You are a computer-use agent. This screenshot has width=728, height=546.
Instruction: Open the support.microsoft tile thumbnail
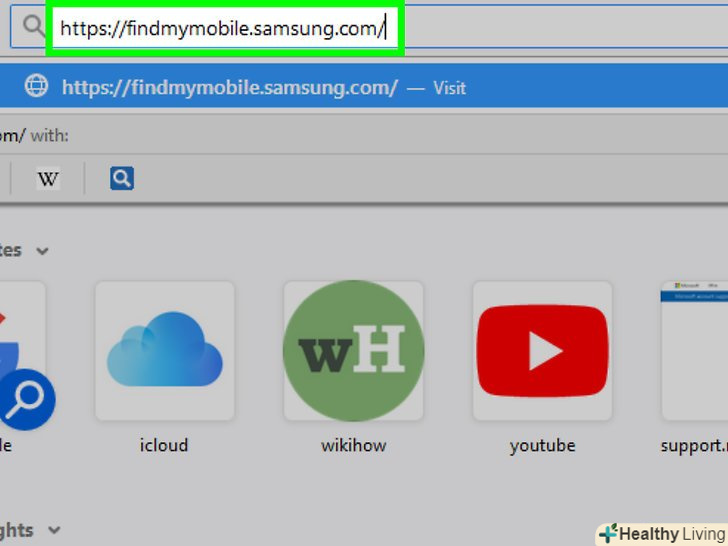(x=695, y=351)
